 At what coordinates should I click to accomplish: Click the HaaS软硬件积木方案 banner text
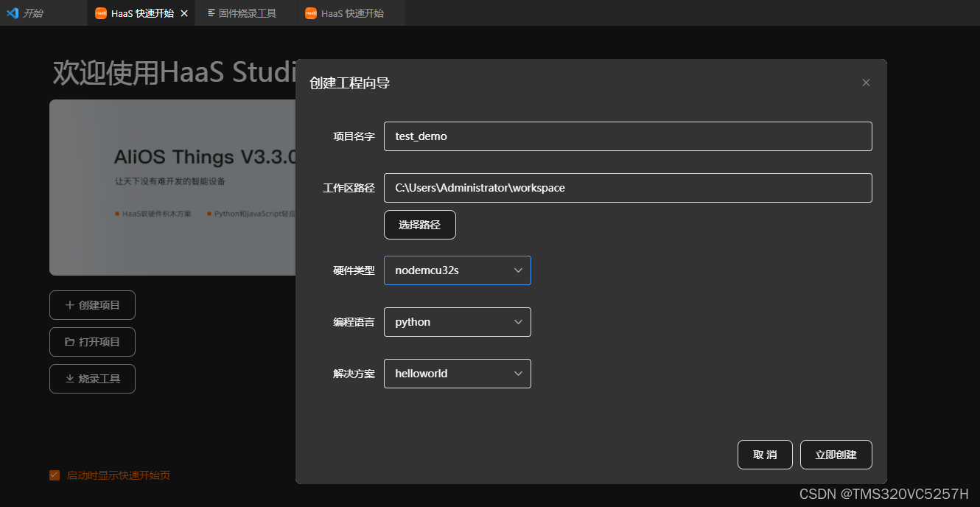(157, 214)
